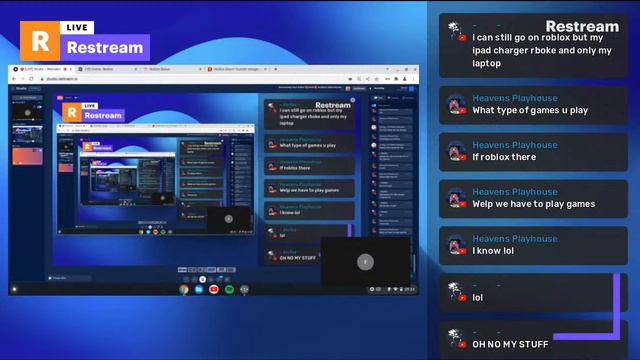Switch to the Roblox Status tab

pos(171,69)
